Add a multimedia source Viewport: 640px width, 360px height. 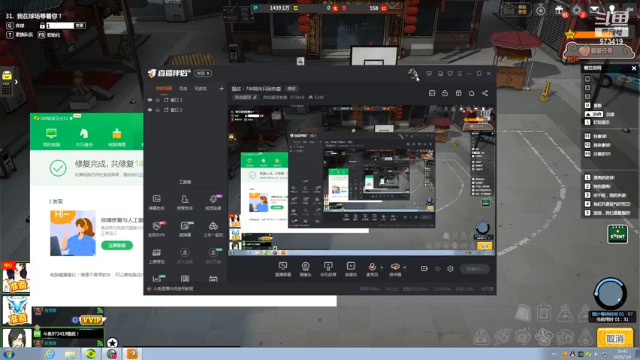point(351,269)
